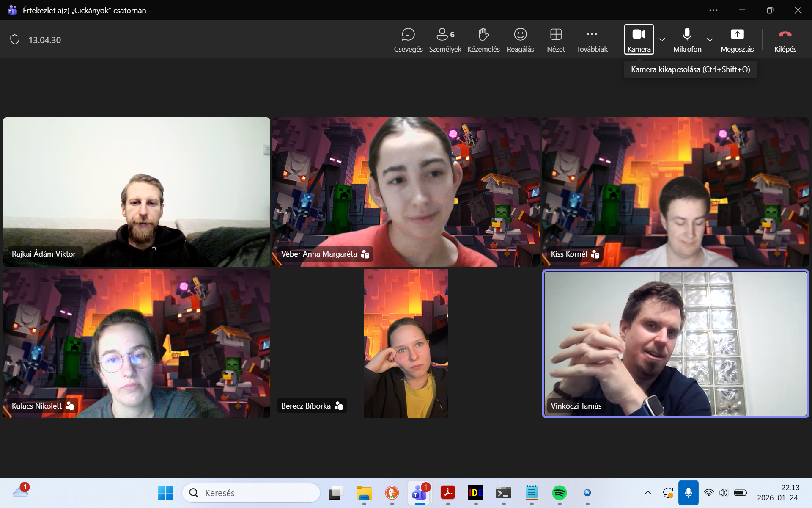Image resolution: width=812 pixels, height=508 pixels.
Task: Turn off the Kamera
Action: coord(639,39)
